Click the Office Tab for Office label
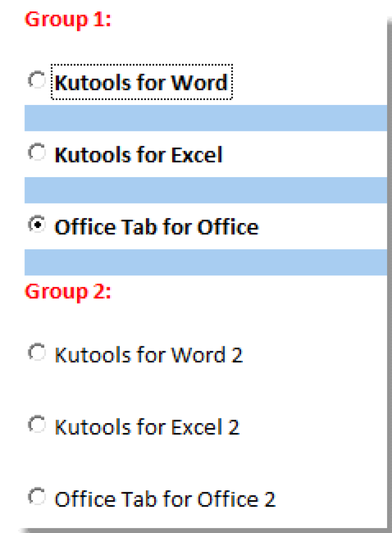This screenshot has height=533, width=392. pos(156,226)
